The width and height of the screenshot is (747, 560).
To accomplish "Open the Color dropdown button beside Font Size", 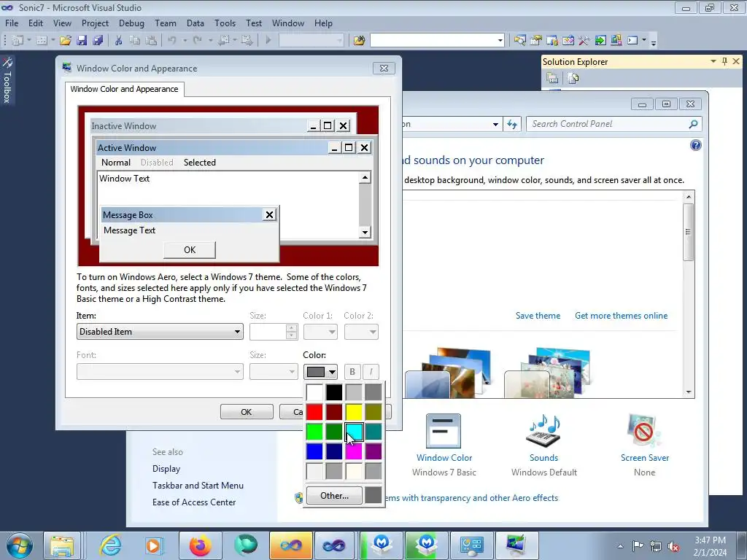I will coord(321,372).
